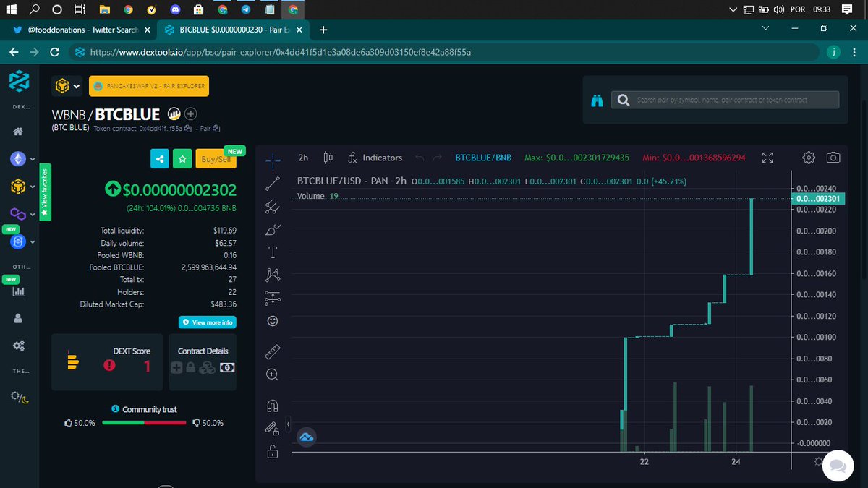Click the Buy/Sell button
Image resolution: width=868 pixels, height=488 pixels.
click(x=216, y=158)
